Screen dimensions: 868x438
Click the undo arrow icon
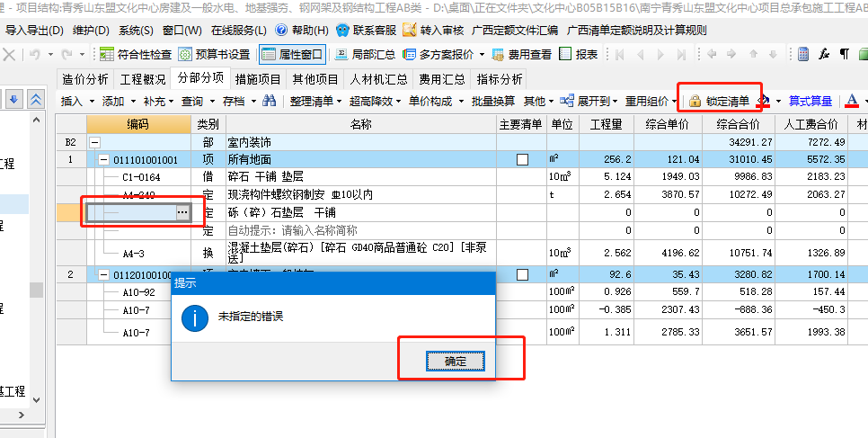point(35,54)
